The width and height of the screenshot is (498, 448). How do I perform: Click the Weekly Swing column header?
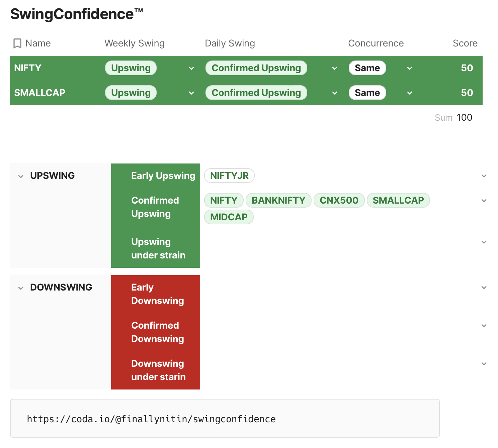point(135,43)
